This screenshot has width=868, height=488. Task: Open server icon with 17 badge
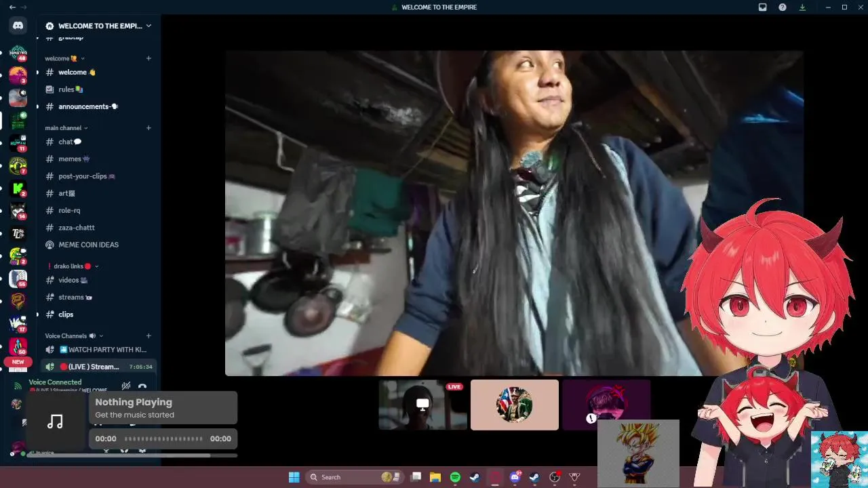point(18,324)
